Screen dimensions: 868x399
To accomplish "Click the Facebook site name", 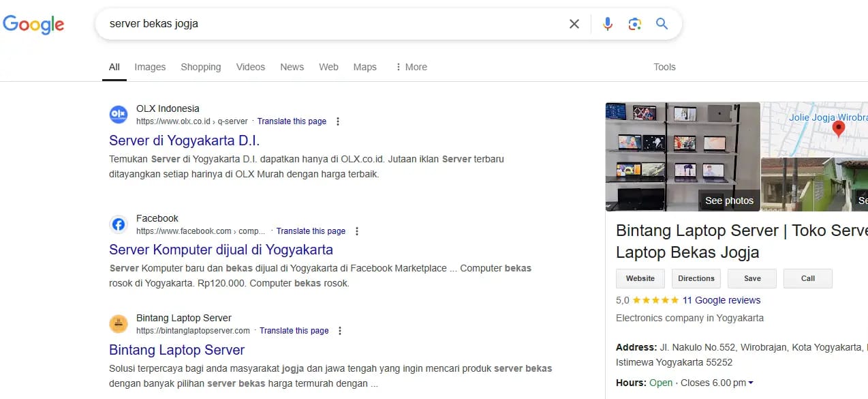I will coord(157,218).
